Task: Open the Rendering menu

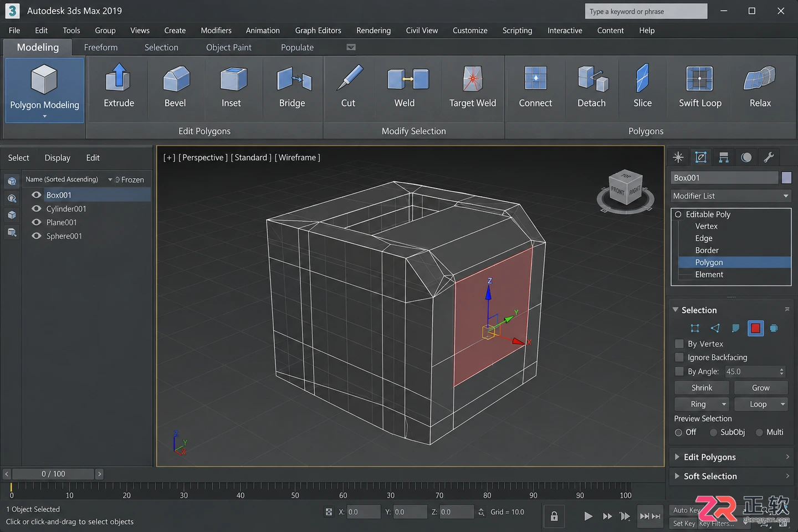Action: 374,30
